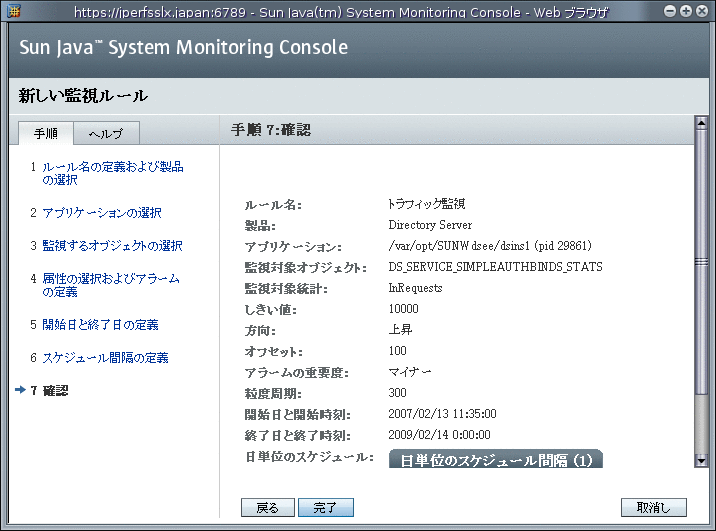Click the 戻る button
Viewport: 716px width, 531px height.
[x=268, y=507]
